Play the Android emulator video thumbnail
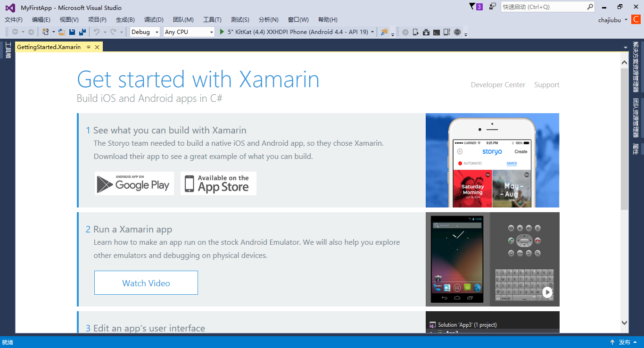Screen dimensions: 644x348 click(x=492, y=259)
